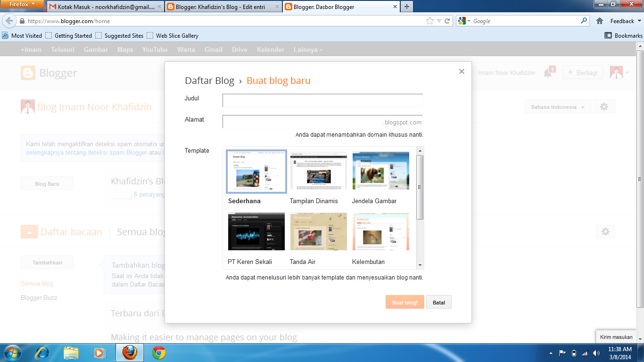The image size is (644, 362).
Task: Click the reload page icon
Action: pyautogui.click(x=447, y=21)
